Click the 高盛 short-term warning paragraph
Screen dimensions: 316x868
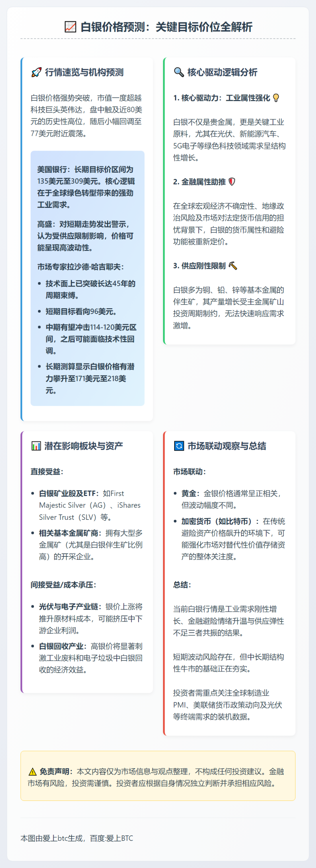click(86, 236)
